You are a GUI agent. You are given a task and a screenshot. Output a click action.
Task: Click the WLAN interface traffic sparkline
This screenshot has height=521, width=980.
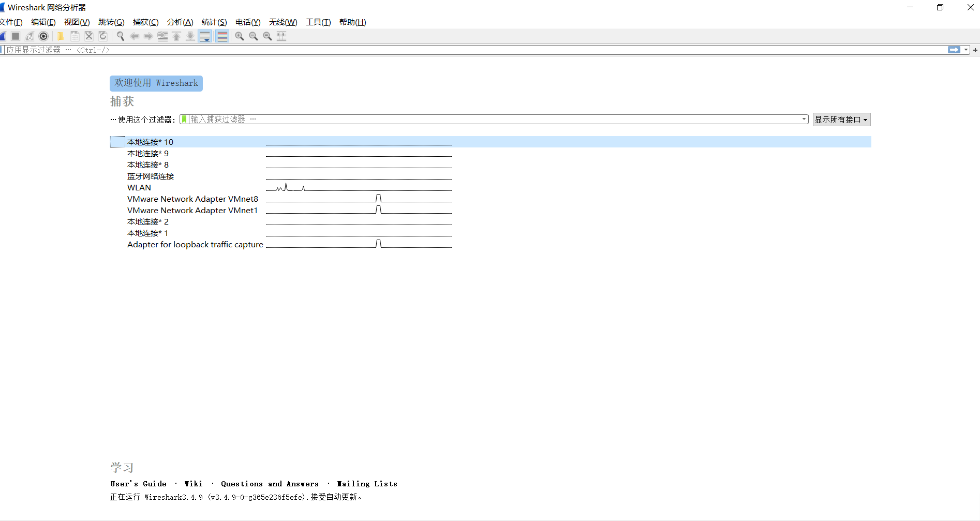359,187
